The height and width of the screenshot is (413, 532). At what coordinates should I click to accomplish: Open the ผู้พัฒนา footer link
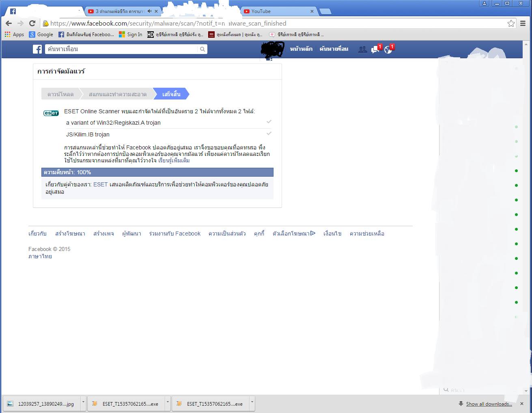click(131, 234)
